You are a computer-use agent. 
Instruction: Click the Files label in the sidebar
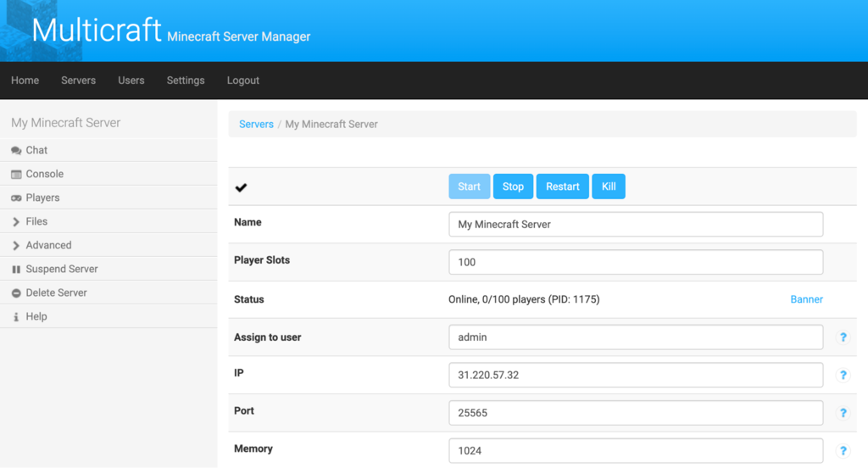click(x=36, y=221)
